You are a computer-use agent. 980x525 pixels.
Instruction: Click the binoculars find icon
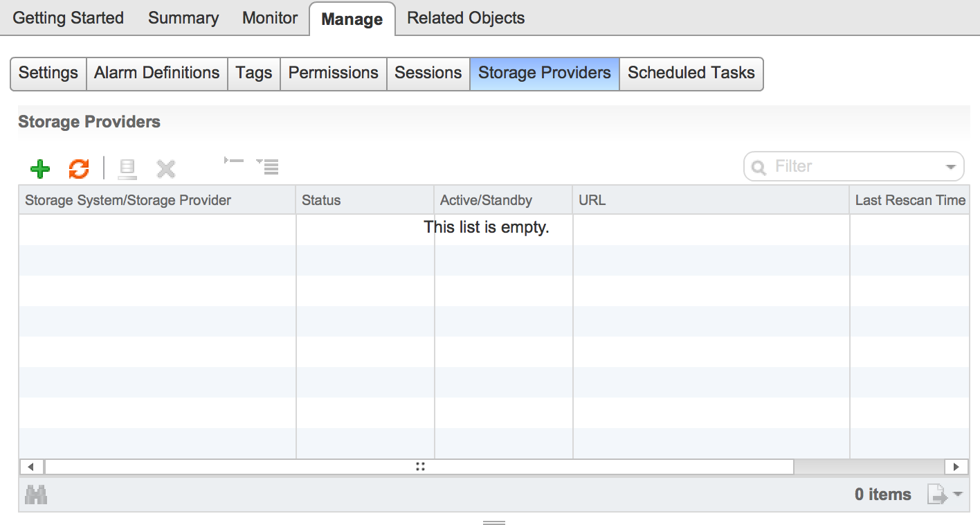coord(36,495)
